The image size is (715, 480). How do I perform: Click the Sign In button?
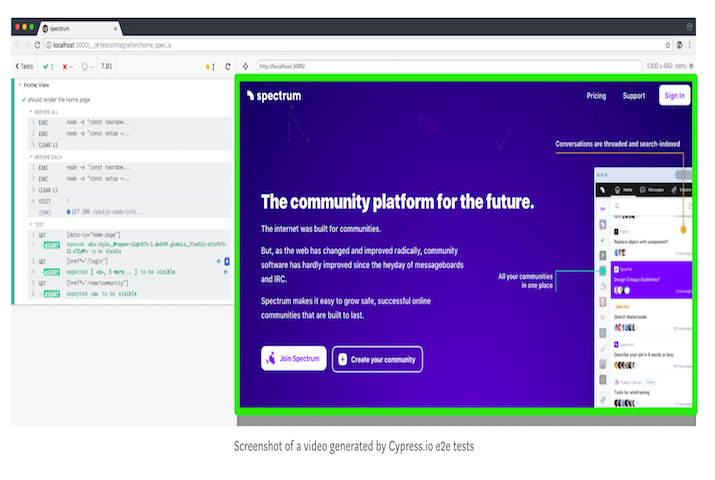tap(674, 96)
